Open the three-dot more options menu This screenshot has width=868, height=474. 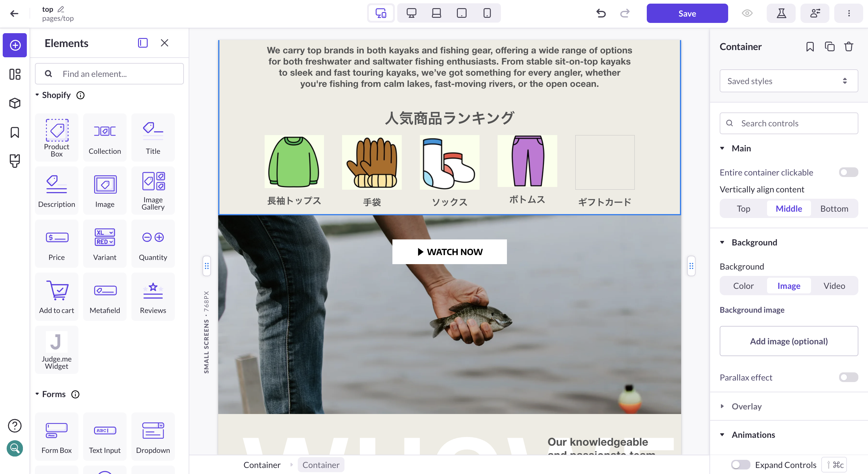point(848,13)
